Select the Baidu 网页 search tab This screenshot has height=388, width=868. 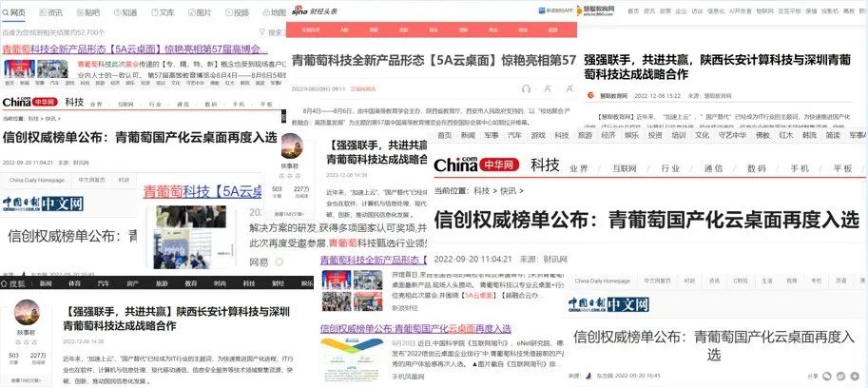14,12
